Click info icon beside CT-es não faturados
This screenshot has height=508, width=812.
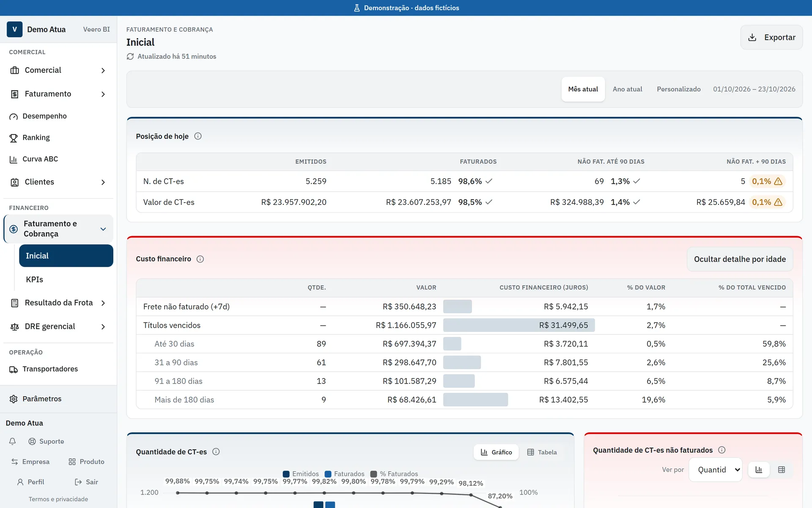722,450
